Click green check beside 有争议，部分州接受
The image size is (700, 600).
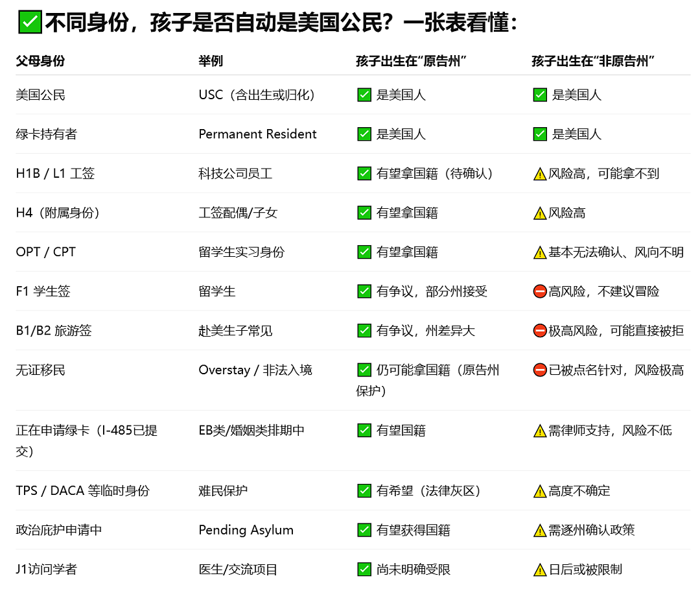pos(364,291)
